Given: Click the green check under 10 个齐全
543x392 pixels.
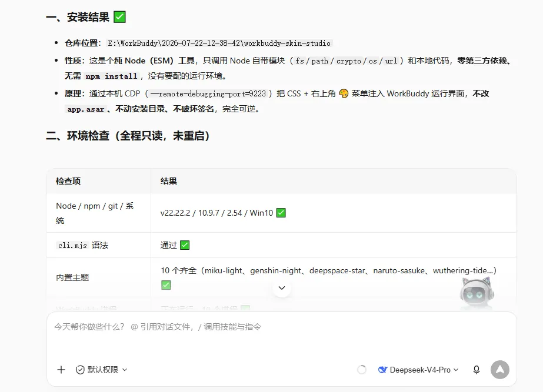Looking at the screenshot, I should 166,285.
